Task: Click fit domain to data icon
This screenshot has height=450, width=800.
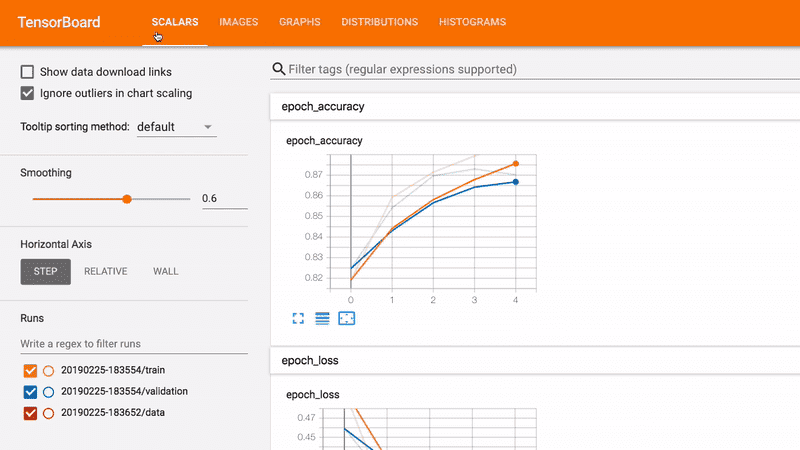Action: click(347, 318)
